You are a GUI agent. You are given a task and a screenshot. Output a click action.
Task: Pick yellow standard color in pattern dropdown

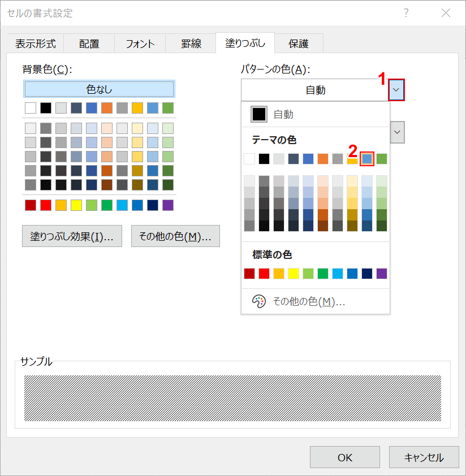pyautogui.click(x=294, y=274)
